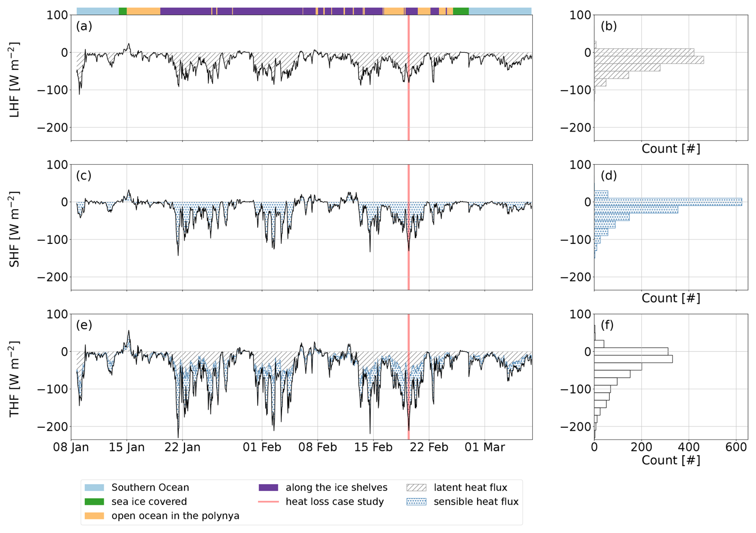Viewport: 756px width, 533px height.
Task: Click the panel (a) label
Action: [x=84, y=26]
